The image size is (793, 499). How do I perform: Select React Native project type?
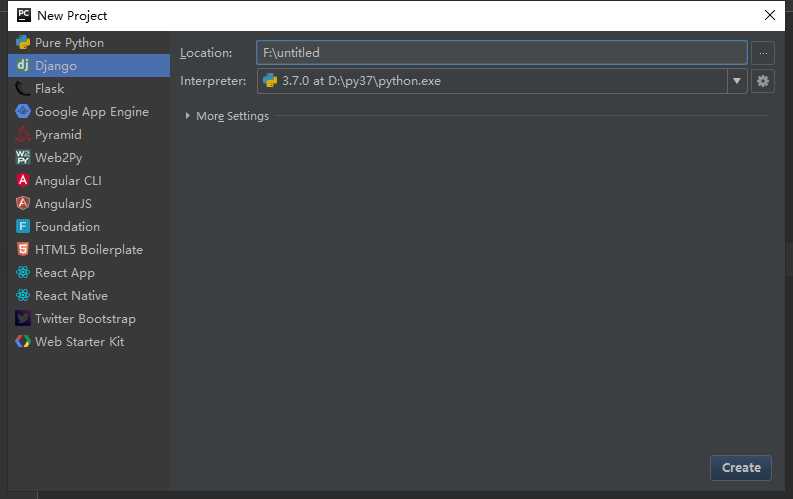coord(89,295)
